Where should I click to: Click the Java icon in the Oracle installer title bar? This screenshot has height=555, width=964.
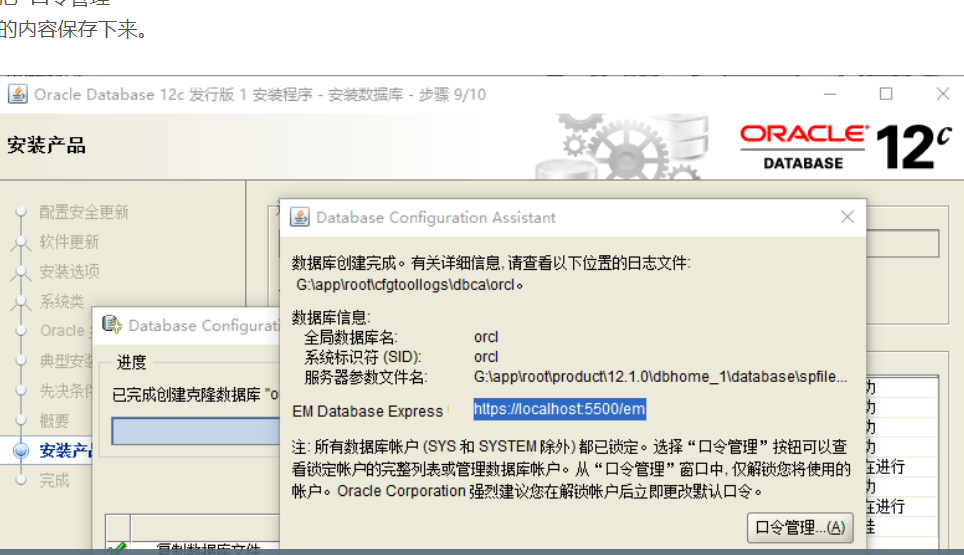(18, 94)
